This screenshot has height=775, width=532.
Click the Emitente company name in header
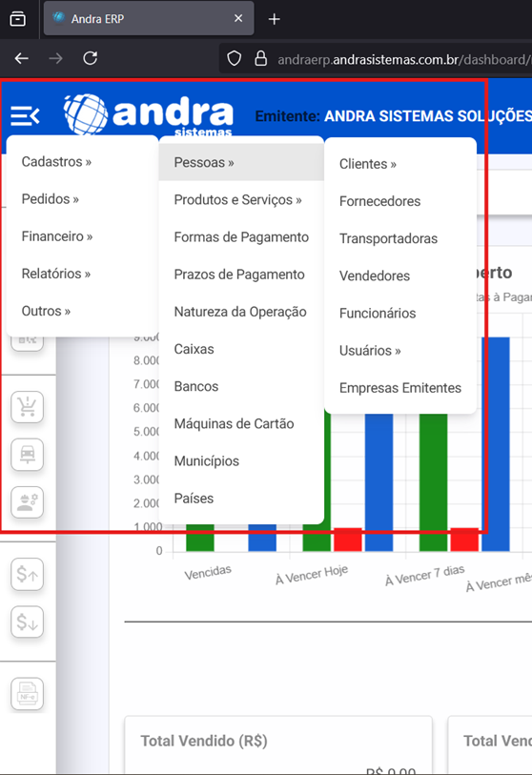click(428, 116)
